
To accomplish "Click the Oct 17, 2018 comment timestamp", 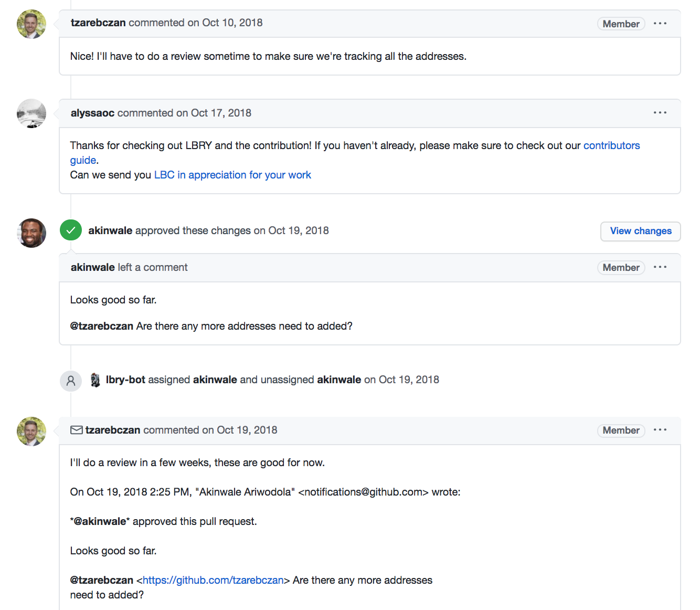I will (x=221, y=113).
